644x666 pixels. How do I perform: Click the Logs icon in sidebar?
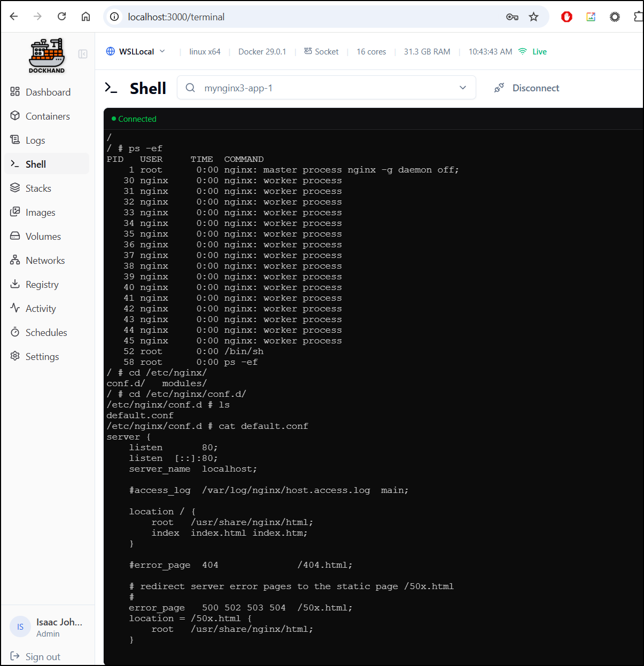point(15,140)
